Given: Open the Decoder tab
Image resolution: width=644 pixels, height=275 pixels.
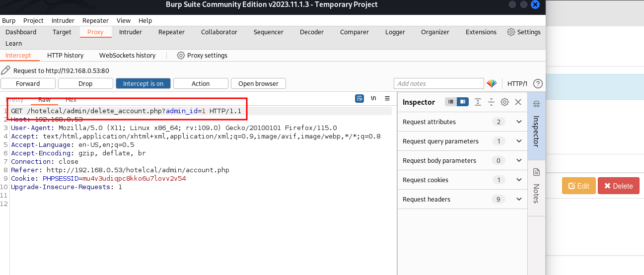Looking at the screenshot, I should click(312, 32).
